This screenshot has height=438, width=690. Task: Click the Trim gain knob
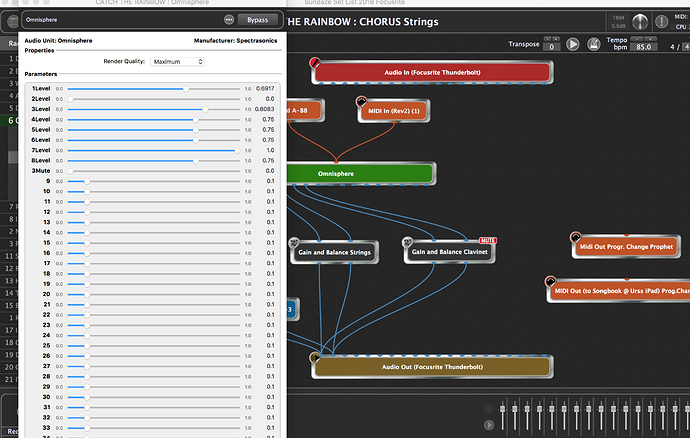[x=640, y=21]
